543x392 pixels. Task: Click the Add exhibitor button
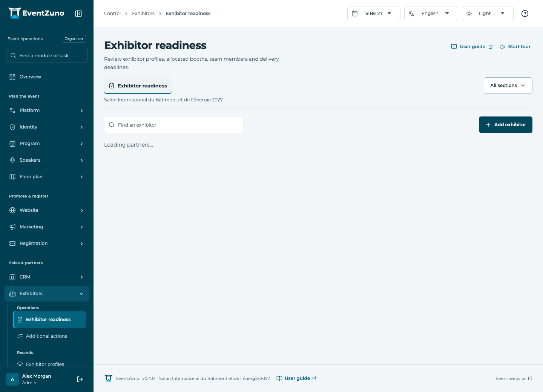(x=506, y=125)
